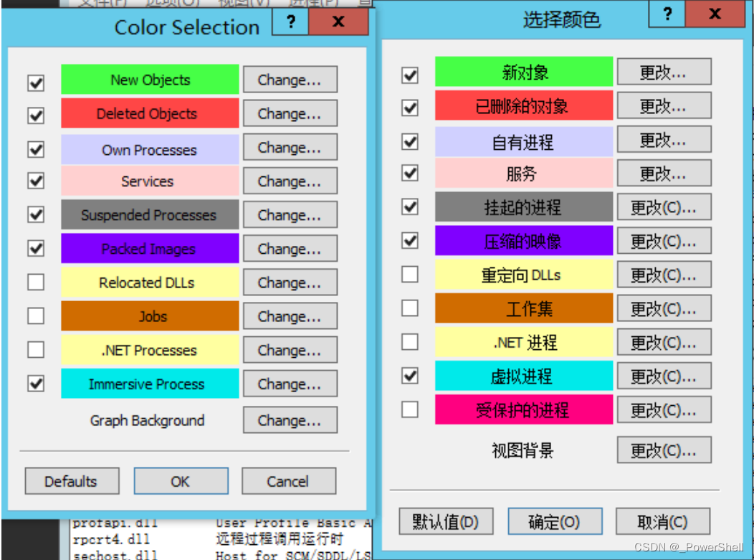This screenshot has width=754, height=560.
Task: Enable the .NET Processes checkbox
Action: coord(36,350)
